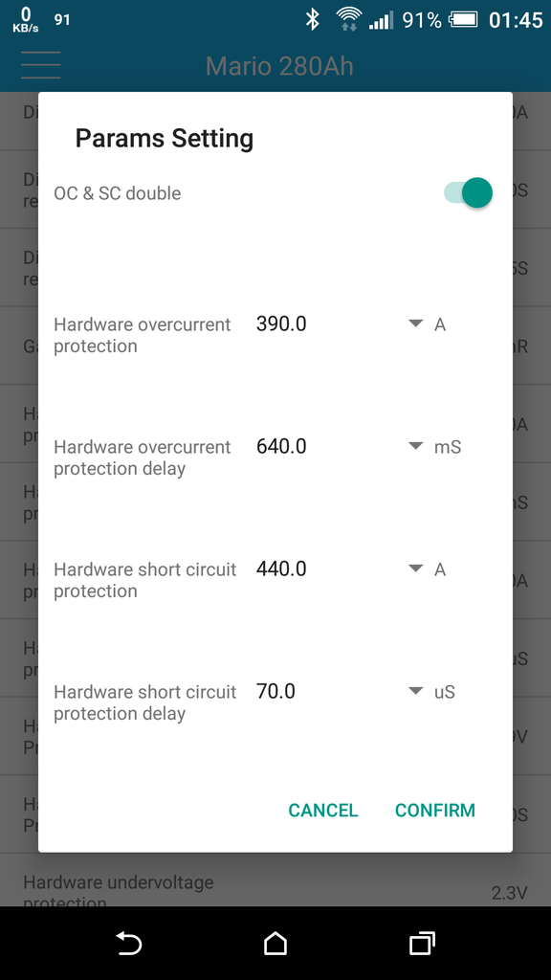Tap the Android back navigation icon
The height and width of the screenshot is (980, 551).
[129, 943]
